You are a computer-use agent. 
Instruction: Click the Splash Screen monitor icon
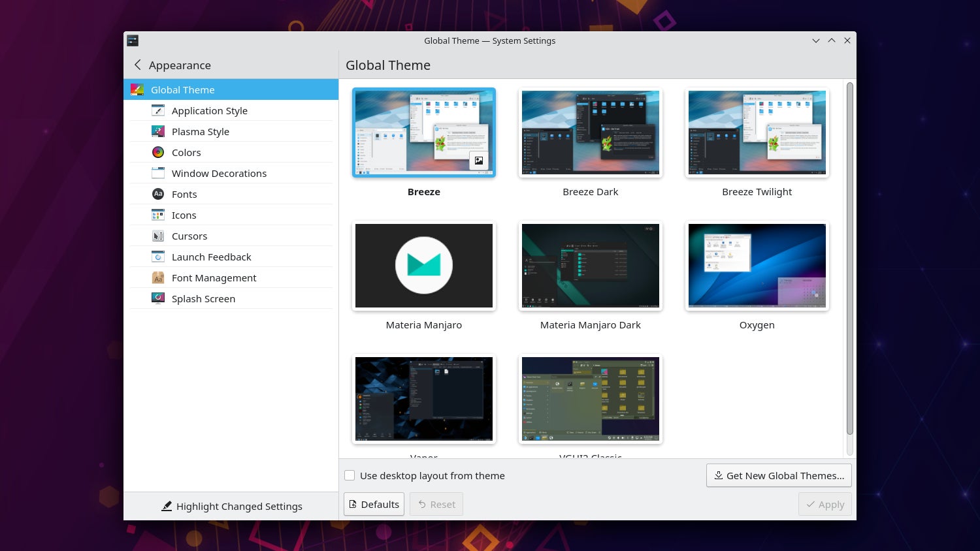pyautogui.click(x=158, y=298)
